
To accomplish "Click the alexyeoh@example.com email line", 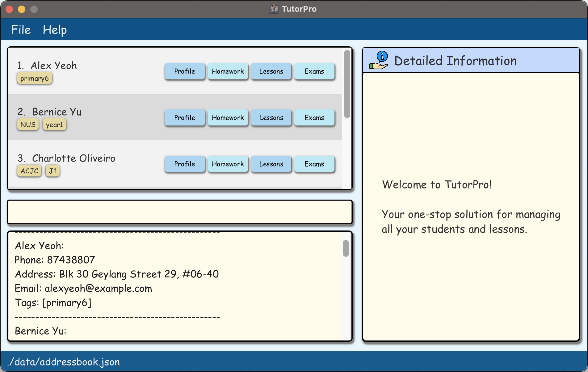I will coord(83,288).
